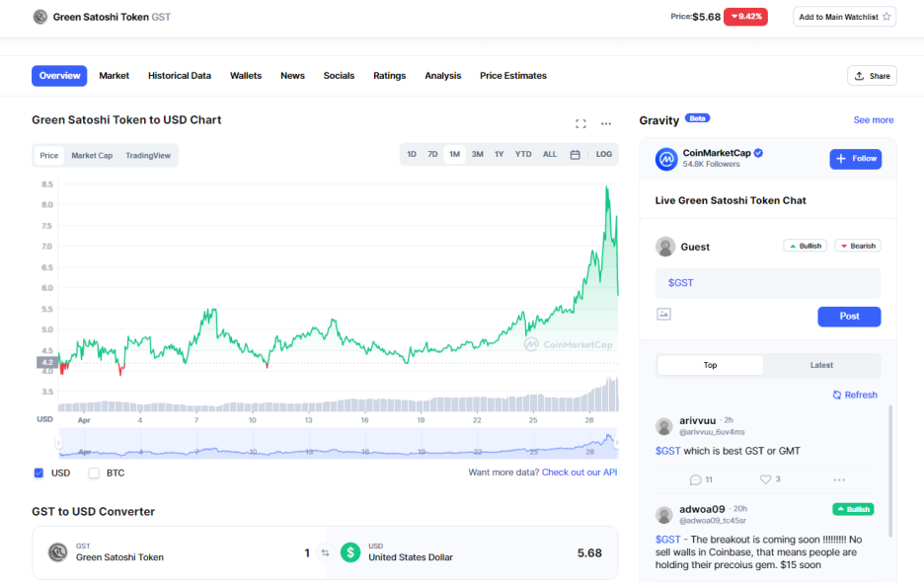Open comments on arivvuu's post

click(x=701, y=479)
